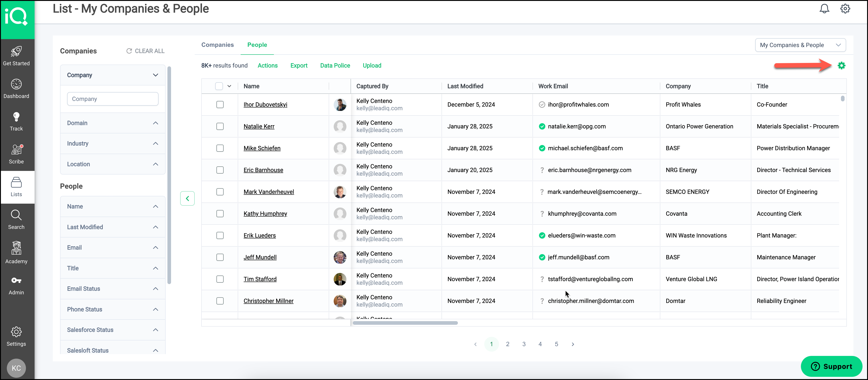The image size is (868, 380).
Task: Click Export in the toolbar
Action: (x=299, y=66)
